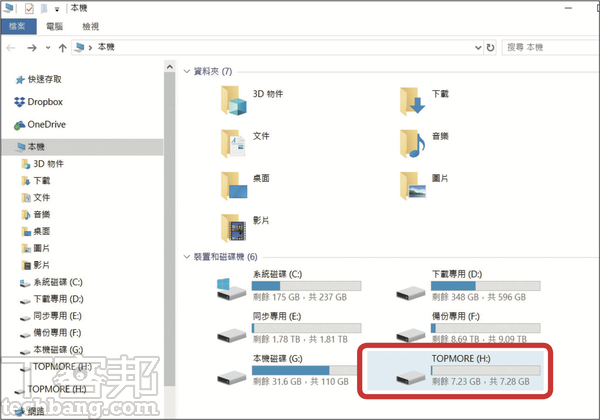The image size is (600, 420).
Task: Collapse the 裝置和磁碟機 (6) group
Action: coord(187,256)
